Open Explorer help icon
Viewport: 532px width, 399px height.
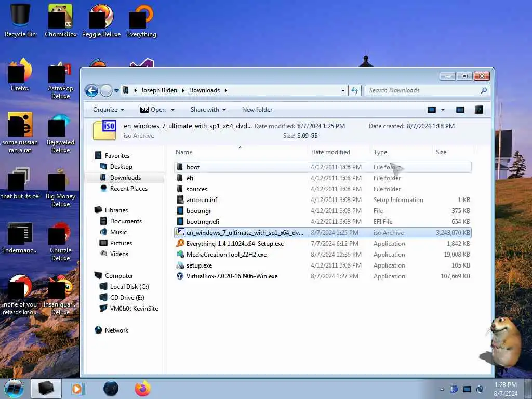[x=478, y=110]
